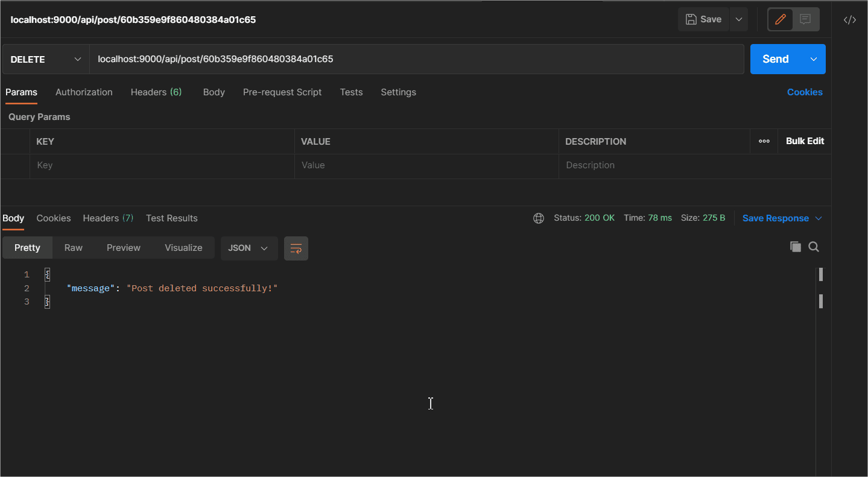This screenshot has height=477, width=868.
Task: Click the Cookies link
Action: click(805, 92)
